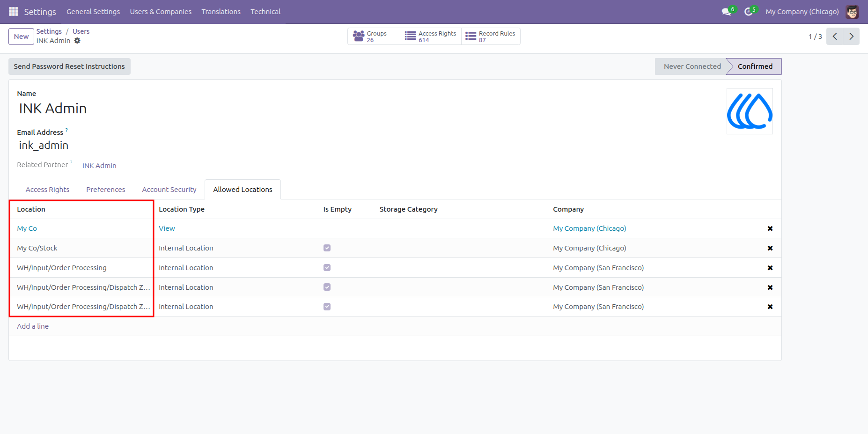Toggle Is Empty for WH/Input/Order Processing
The height and width of the screenshot is (434, 868).
pos(327,268)
